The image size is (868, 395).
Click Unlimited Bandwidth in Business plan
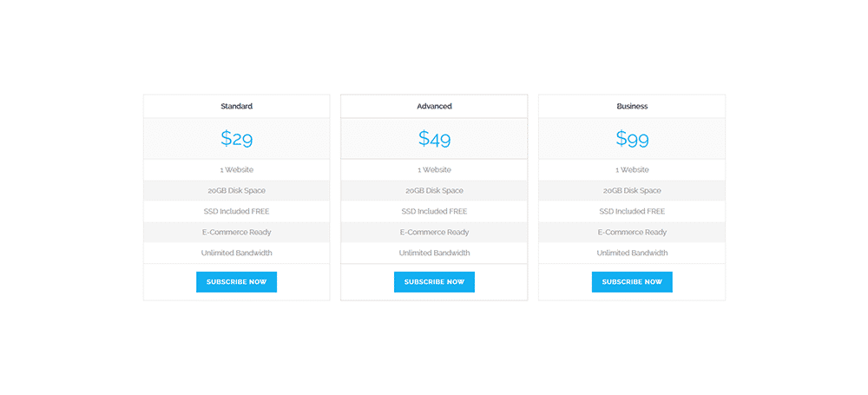[x=632, y=253]
